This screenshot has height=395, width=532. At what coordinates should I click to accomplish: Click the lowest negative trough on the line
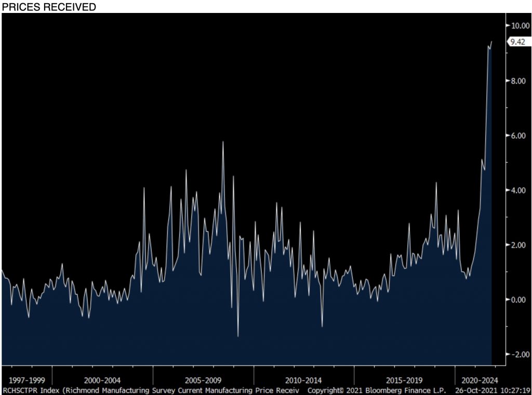pyautogui.click(x=238, y=336)
